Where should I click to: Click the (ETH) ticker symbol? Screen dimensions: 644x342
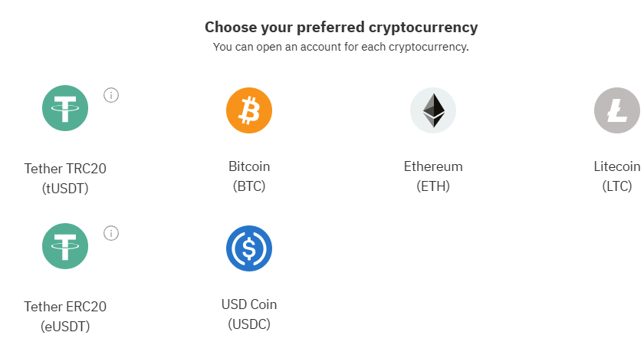click(433, 186)
